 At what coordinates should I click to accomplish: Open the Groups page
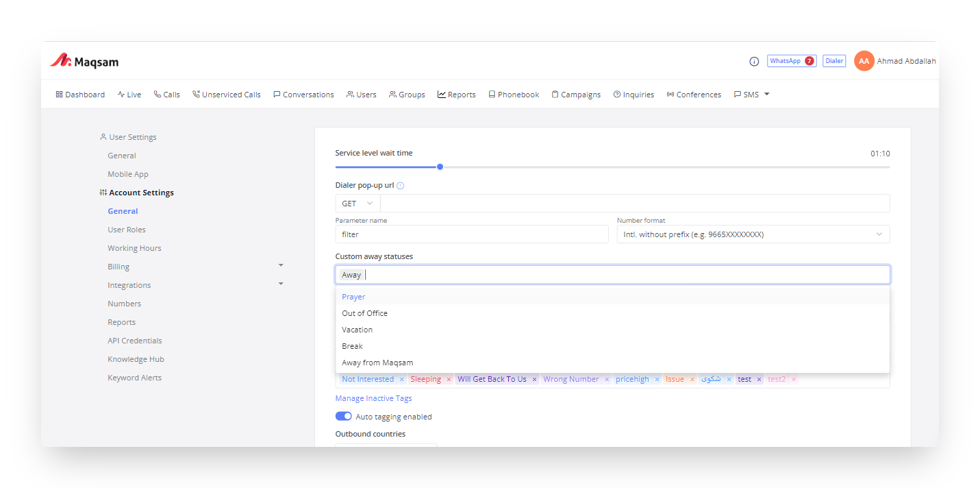pyautogui.click(x=407, y=95)
